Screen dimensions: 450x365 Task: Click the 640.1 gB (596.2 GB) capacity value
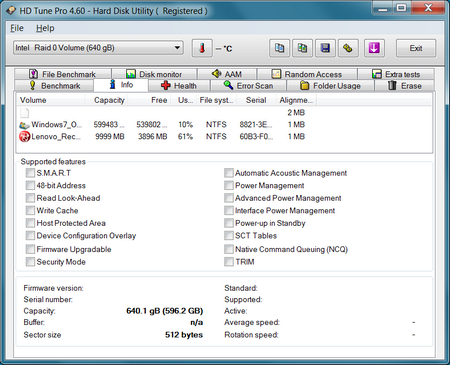click(165, 311)
